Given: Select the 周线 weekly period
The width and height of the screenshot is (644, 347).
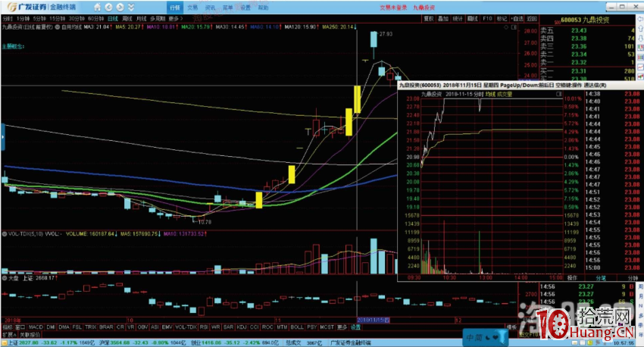Looking at the screenshot, I should [127, 18].
